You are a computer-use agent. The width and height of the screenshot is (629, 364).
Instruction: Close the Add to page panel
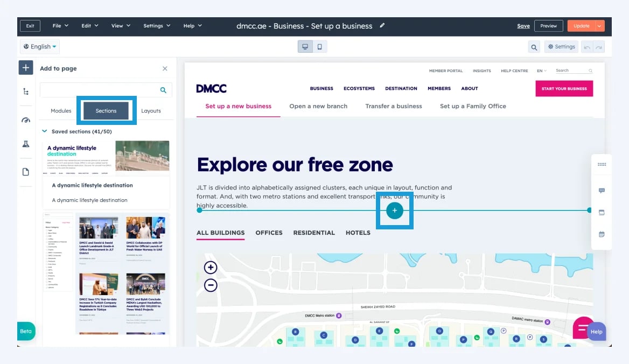tap(165, 68)
